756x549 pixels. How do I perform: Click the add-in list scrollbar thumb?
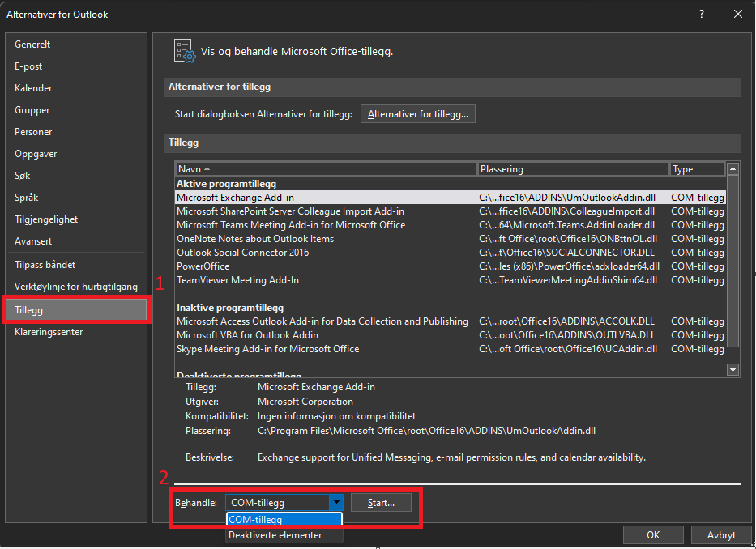[x=733, y=261]
